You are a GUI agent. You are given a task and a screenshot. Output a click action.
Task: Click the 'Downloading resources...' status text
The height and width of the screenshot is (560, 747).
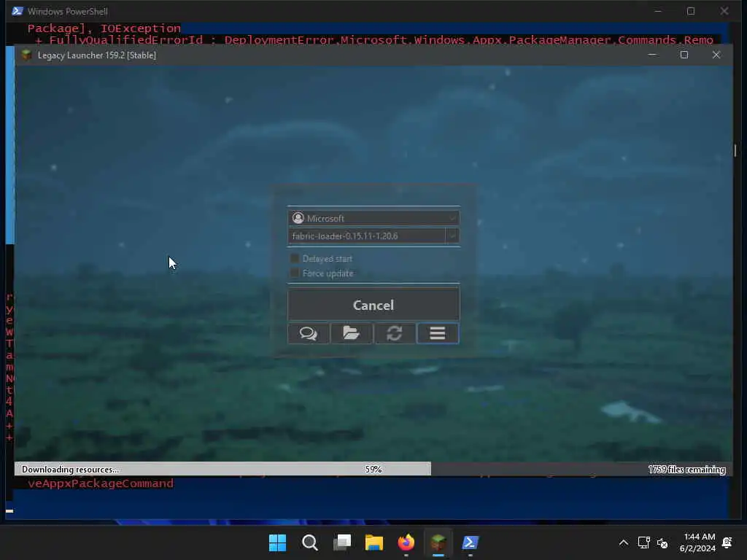(x=71, y=470)
